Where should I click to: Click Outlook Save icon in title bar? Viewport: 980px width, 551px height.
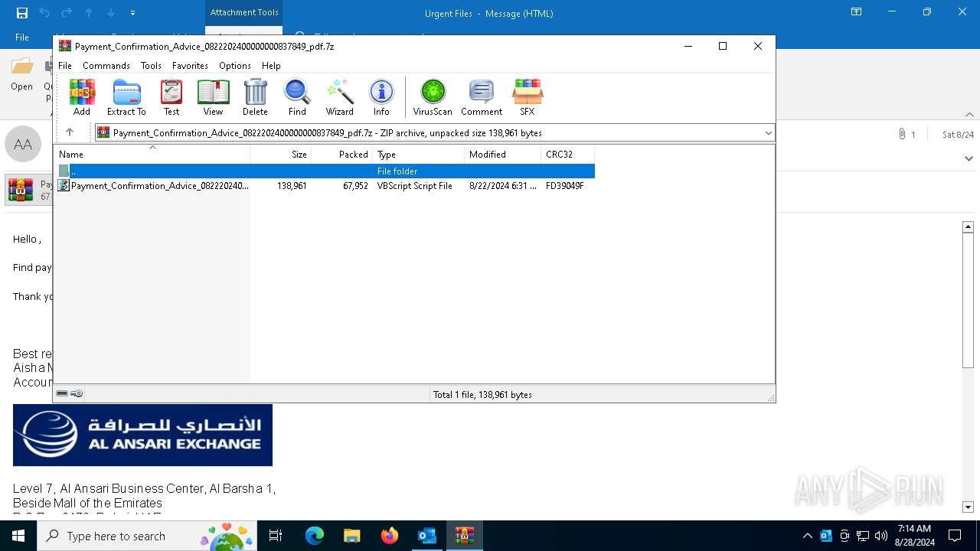(x=21, y=13)
